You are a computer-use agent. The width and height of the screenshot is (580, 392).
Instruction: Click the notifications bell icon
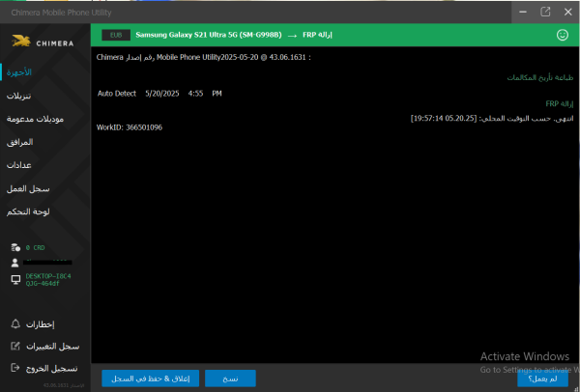pyautogui.click(x=15, y=324)
